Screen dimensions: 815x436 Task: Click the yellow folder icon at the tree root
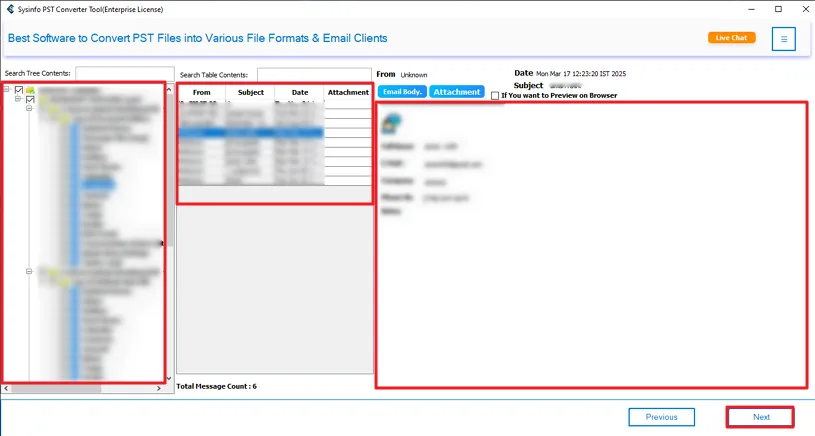[30, 90]
